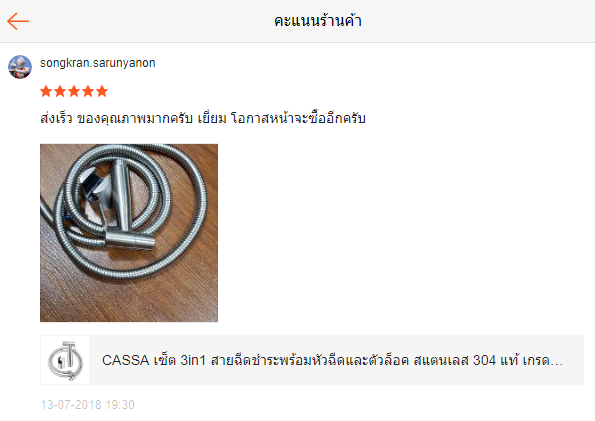Click the 304 text in product name
This screenshot has height=421, width=595.
484,360
